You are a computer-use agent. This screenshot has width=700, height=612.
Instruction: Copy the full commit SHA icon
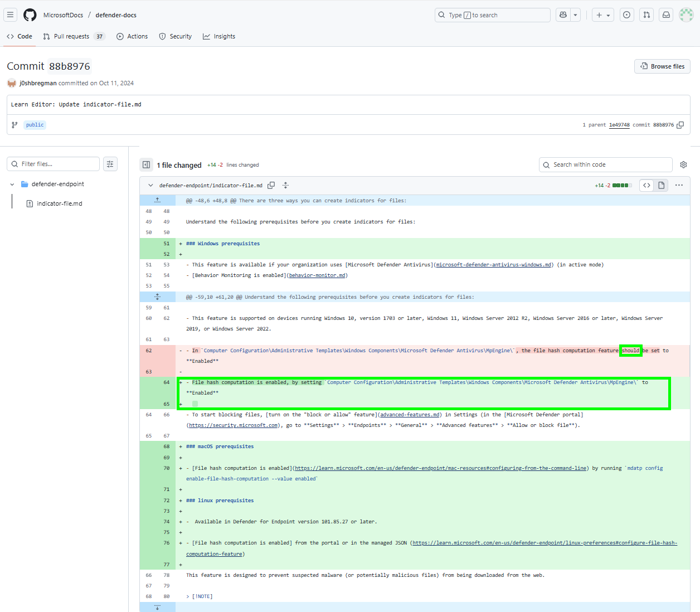[680, 125]
